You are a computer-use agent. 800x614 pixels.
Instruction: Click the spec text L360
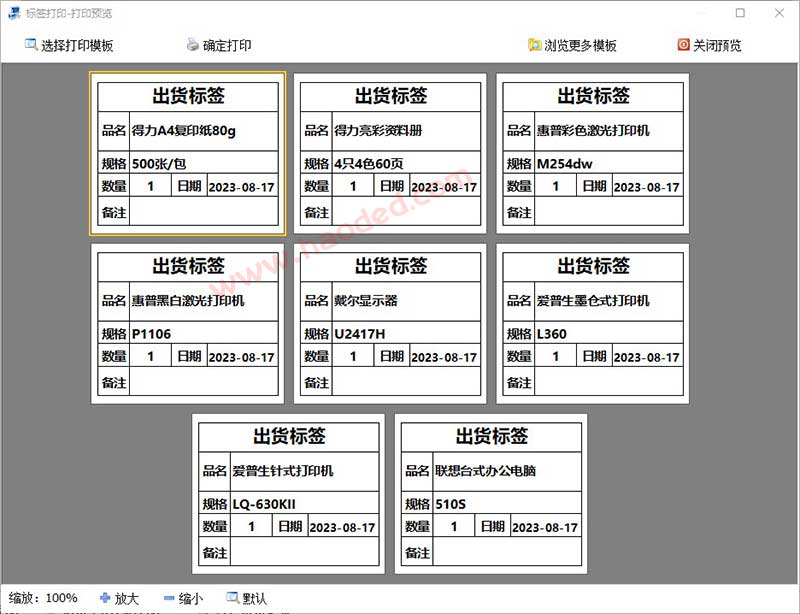point(552,334)
